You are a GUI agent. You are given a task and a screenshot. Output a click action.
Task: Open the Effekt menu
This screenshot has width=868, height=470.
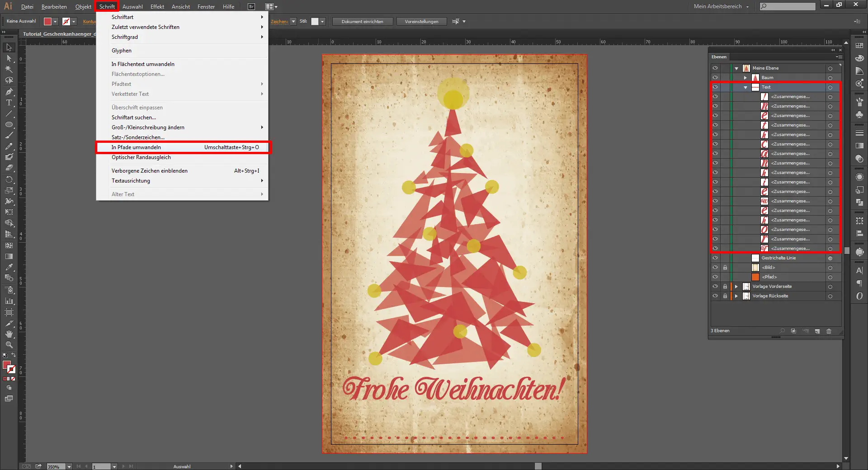[x=157, y=7]
